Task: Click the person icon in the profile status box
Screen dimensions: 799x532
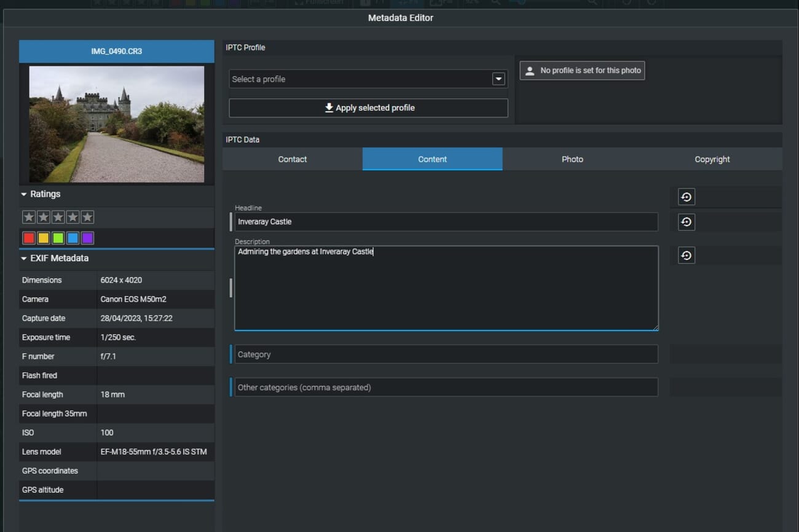Action: [x=530, y=70]
